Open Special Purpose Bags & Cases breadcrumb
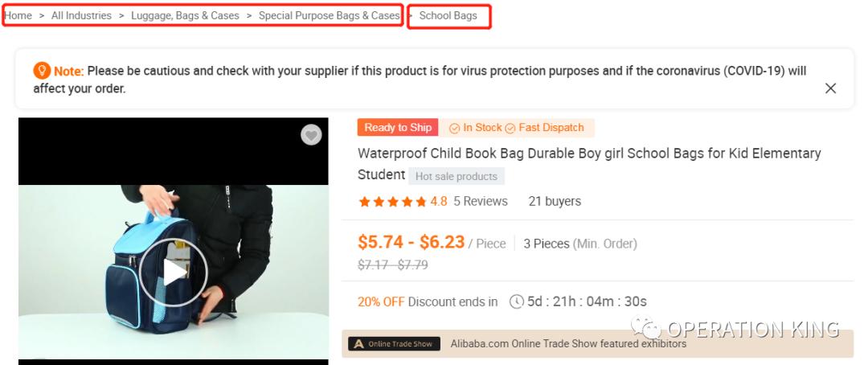This screenshot has width=868, height=365. point(329,15)
